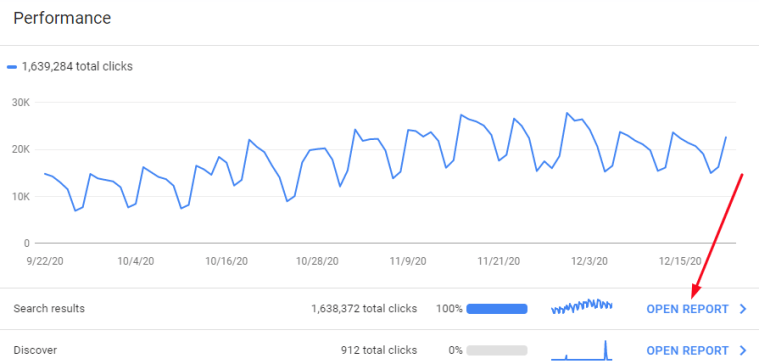
Task: Click the Search results 100% progress bar
Action: point(497,309)
